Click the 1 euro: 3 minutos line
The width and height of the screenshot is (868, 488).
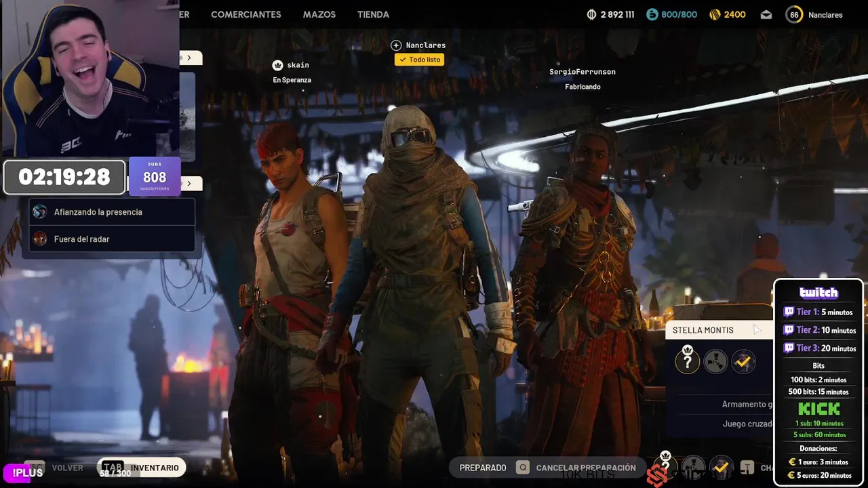pos(818,462)
